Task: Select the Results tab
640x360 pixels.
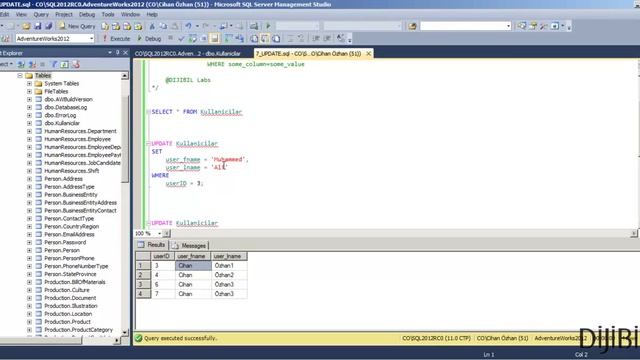Action: coord(152,245)
